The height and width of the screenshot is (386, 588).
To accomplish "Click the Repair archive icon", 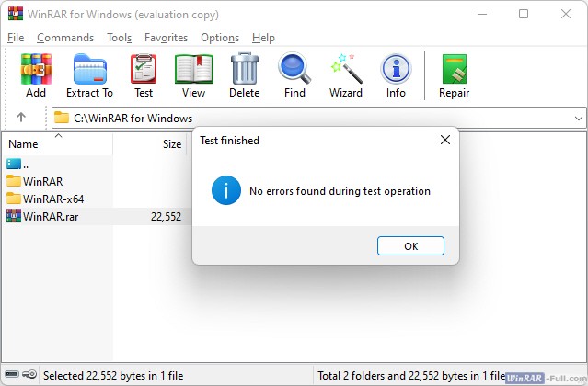I will click(455, 70).
